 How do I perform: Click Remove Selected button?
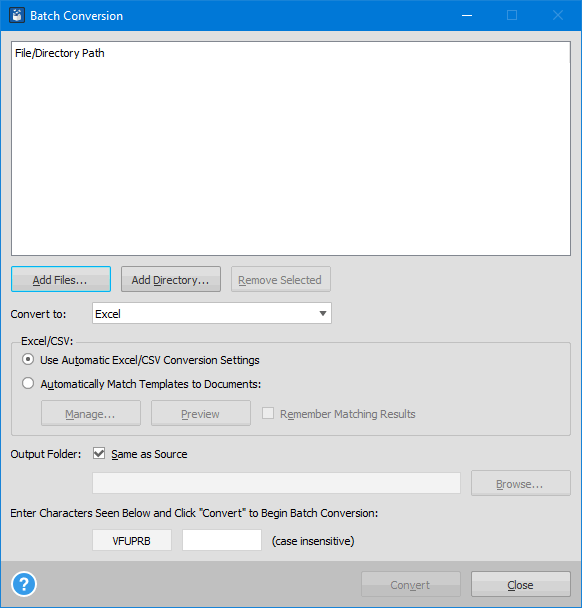click(281, 279)
